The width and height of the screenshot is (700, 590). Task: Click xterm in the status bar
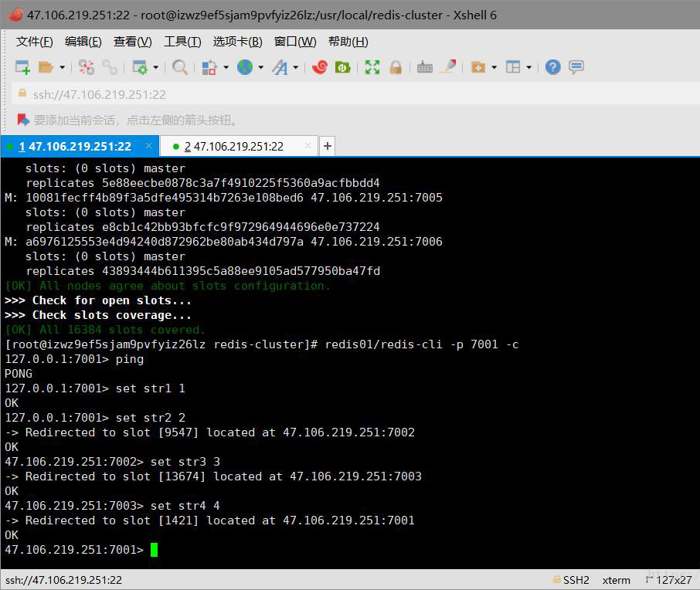[616, 580]
